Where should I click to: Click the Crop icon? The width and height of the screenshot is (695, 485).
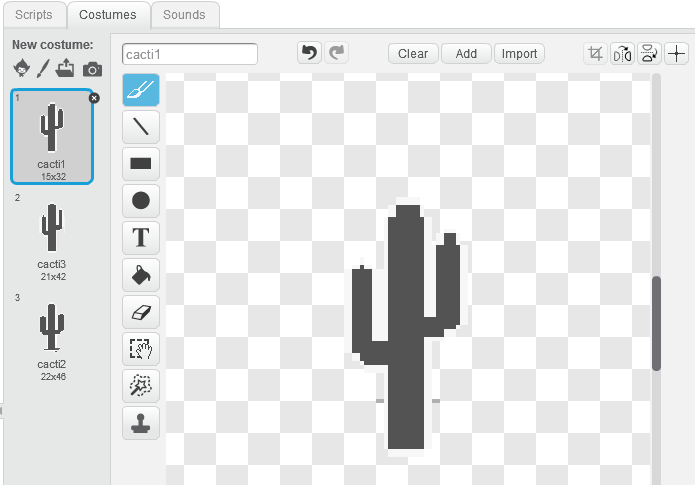click(x=595, y=54)
